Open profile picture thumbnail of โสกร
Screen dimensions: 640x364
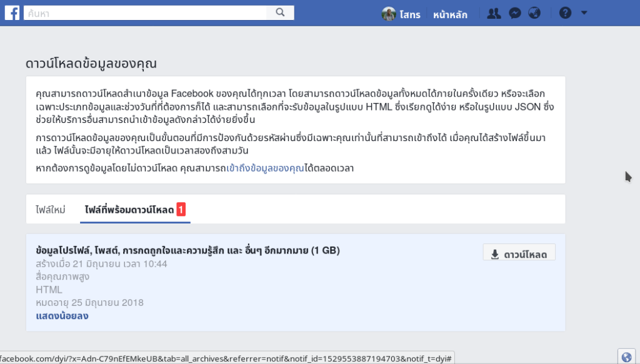[x=389, y=14]
